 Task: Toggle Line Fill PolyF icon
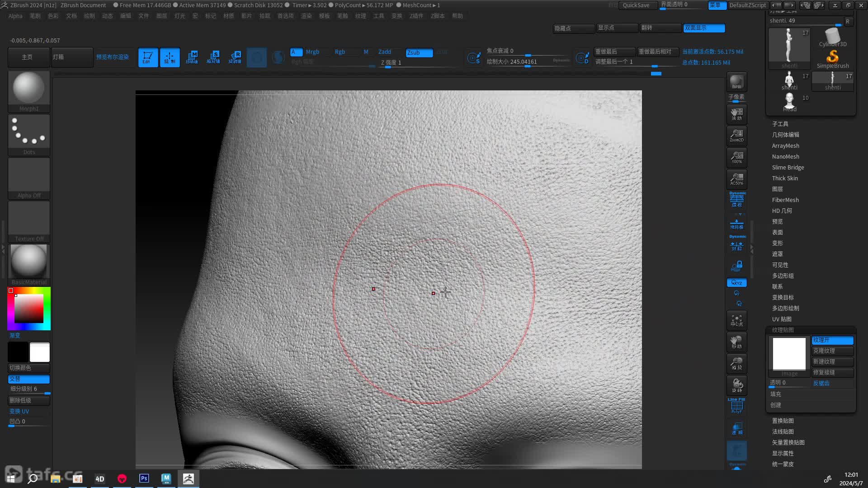coord(736,406)
